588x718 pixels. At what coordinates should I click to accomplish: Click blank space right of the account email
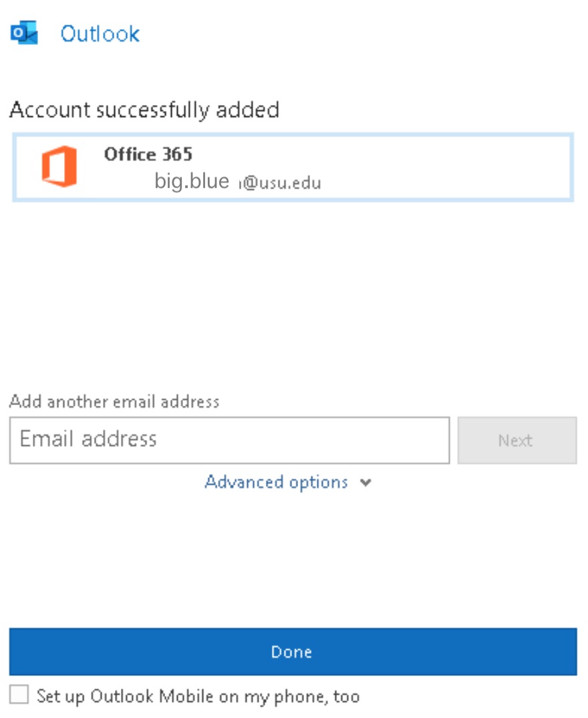tap(446, 182)
